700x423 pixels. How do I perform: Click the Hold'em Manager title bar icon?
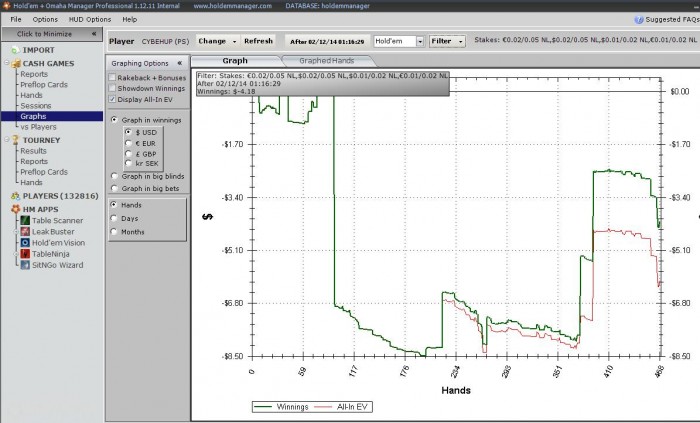pyautogui.click(x=6, y=5)
